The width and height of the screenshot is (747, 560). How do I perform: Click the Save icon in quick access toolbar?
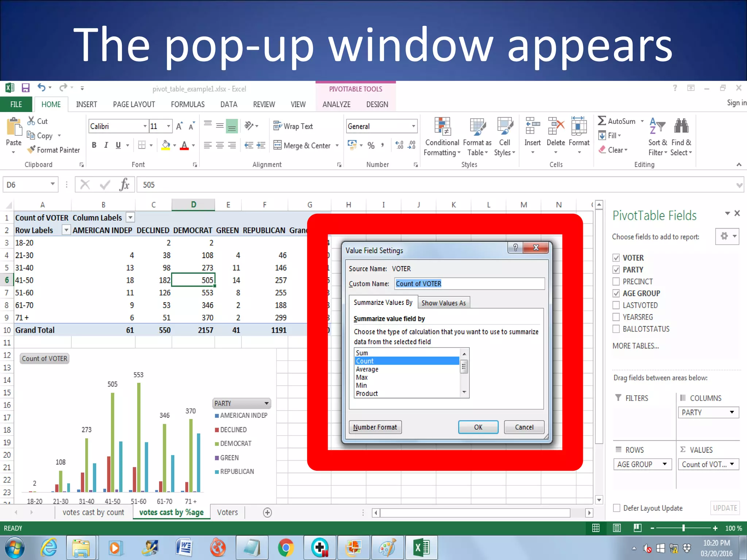tap(26, 88)
